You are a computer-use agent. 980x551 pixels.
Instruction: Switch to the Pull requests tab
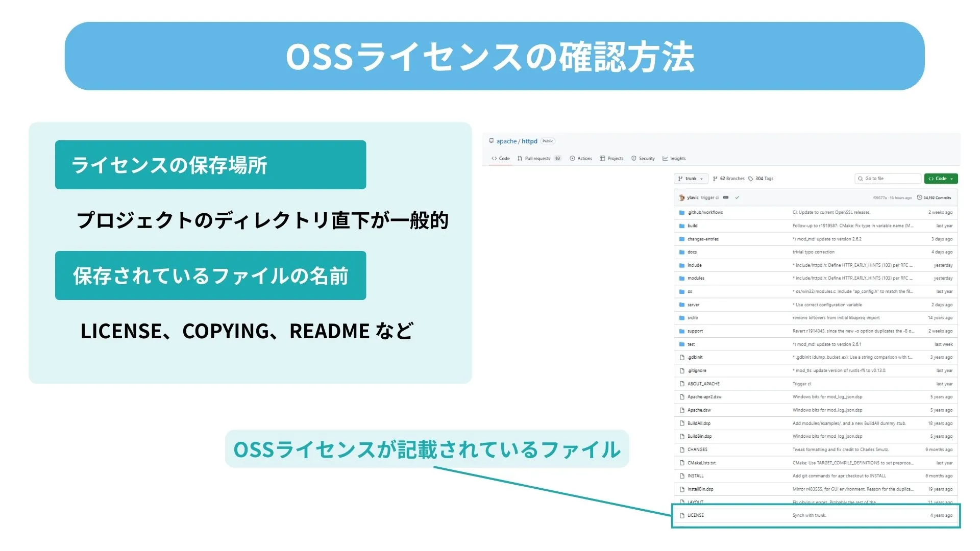click(537, 159)
